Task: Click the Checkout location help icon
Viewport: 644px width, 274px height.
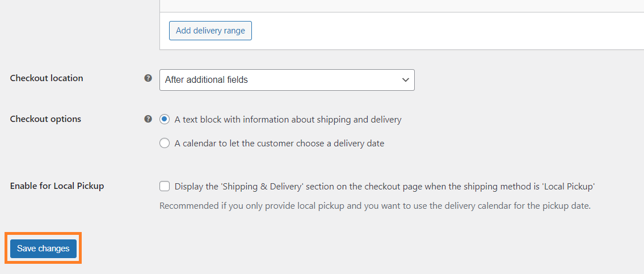Action: 148,78
